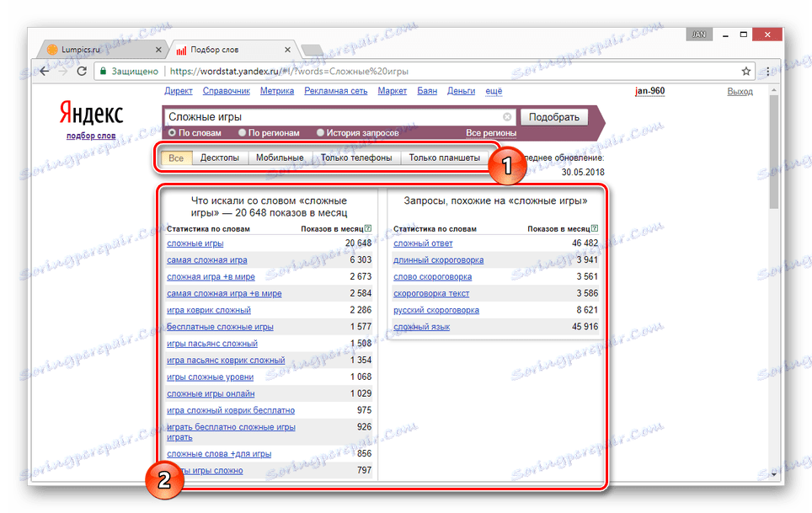Click the page vertical scrollbar thumb
This screenshot has height=513, width=812.
click(774, 151)
